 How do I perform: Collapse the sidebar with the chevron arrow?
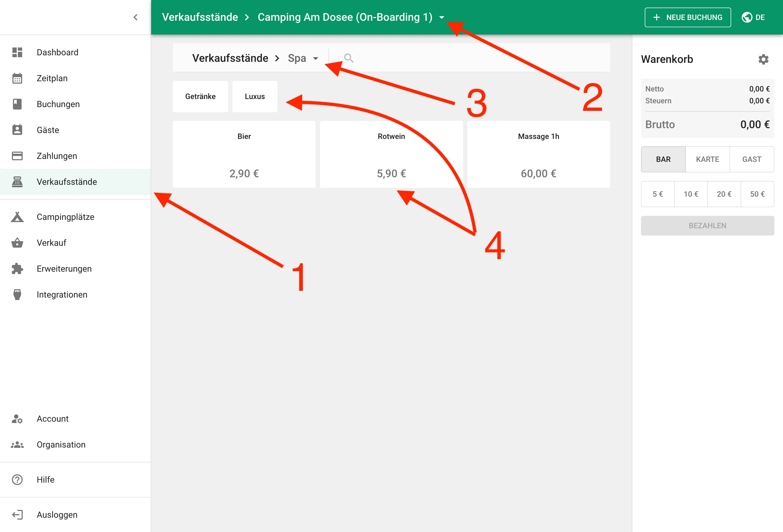pyautogui.click(x=136, y=17)
